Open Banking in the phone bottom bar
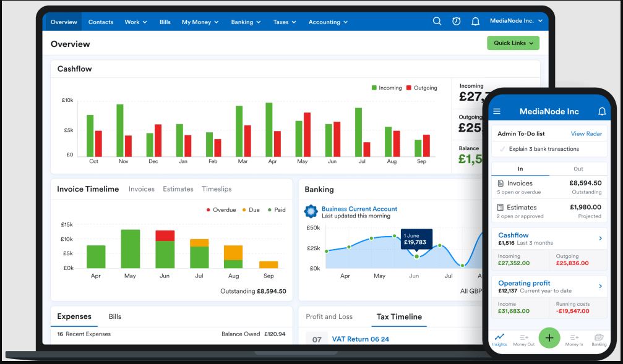This screenshot has width=623, height=364. (599, 340)
